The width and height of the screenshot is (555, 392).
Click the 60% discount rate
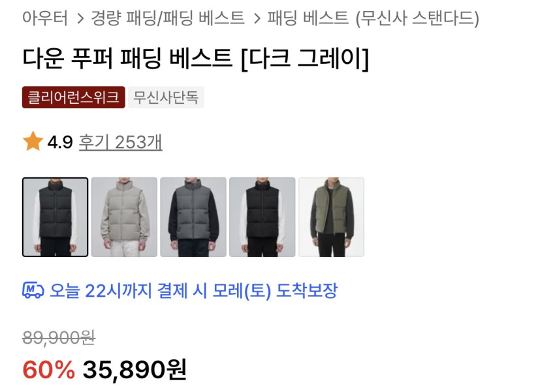point(49,370)
